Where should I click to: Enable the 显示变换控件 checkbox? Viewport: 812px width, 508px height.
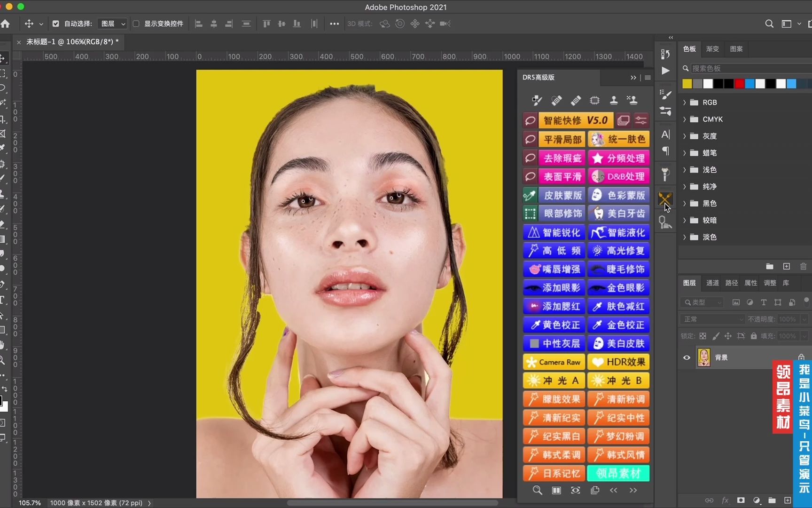pyautogui.click(x=136, y=24)
